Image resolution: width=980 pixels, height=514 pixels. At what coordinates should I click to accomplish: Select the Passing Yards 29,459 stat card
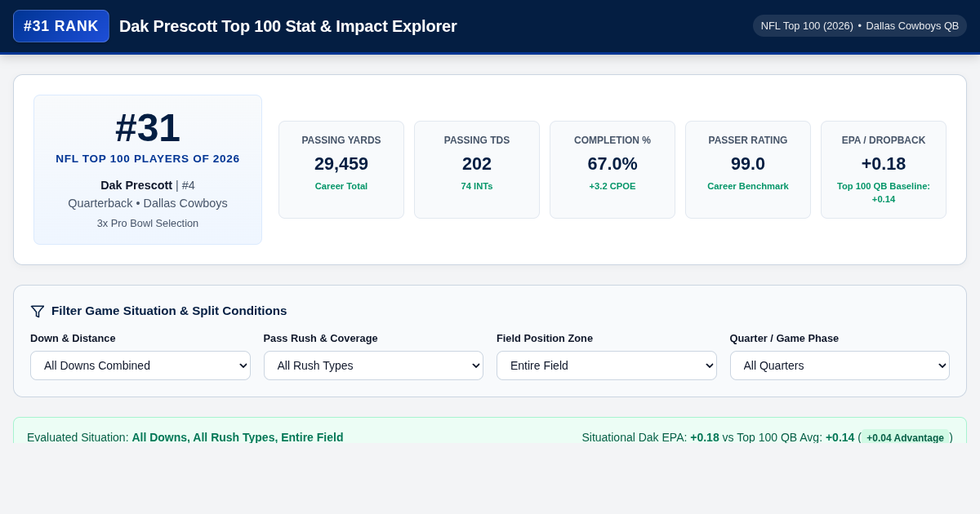[x=341, y=170]
